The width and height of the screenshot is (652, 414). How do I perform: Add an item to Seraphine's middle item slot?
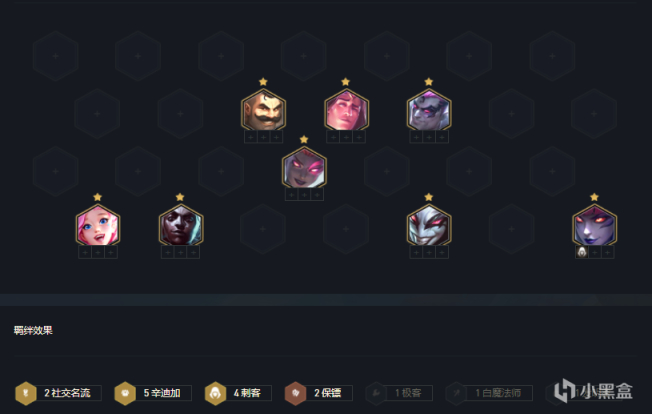(x=98, y=252)
